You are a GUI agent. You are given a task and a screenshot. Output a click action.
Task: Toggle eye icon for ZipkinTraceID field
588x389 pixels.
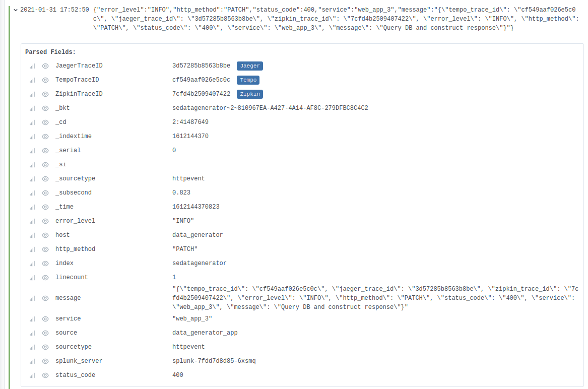[x=45, y=94]
